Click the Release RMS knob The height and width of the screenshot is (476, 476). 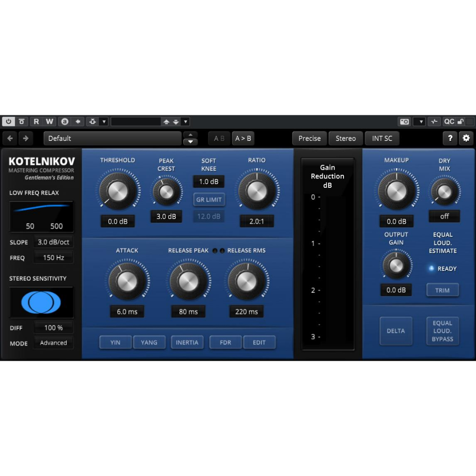246,281
